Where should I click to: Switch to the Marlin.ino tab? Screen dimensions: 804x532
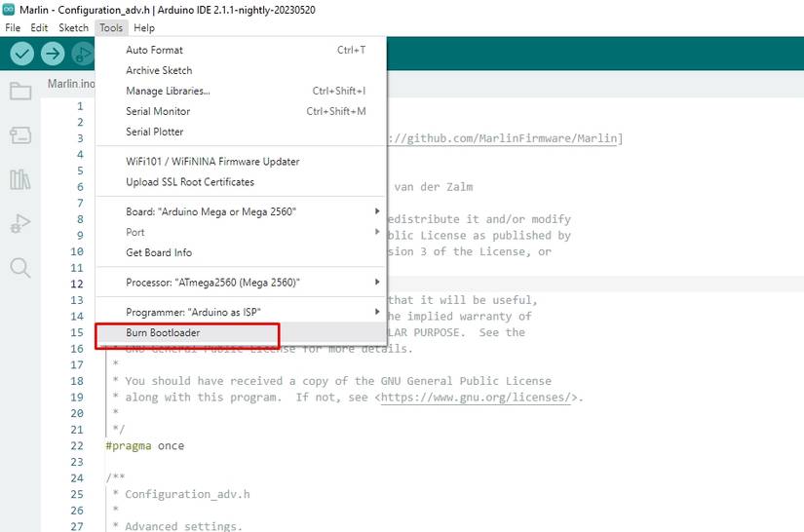[71, 83]
